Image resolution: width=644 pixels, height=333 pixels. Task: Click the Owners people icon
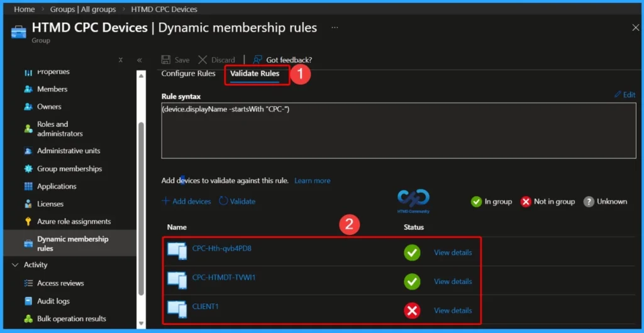click(28, 107)
